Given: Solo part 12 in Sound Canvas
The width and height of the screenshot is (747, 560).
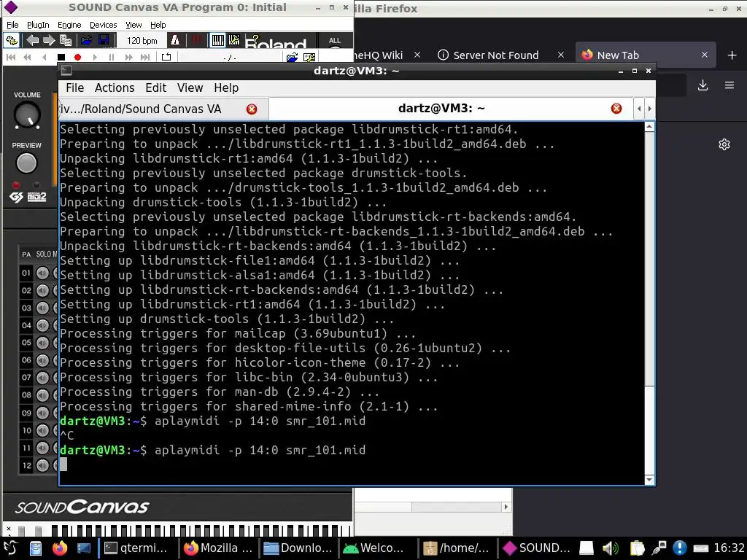Looking at the screenshot, I should pyautogui.click(x=42, y=465).
